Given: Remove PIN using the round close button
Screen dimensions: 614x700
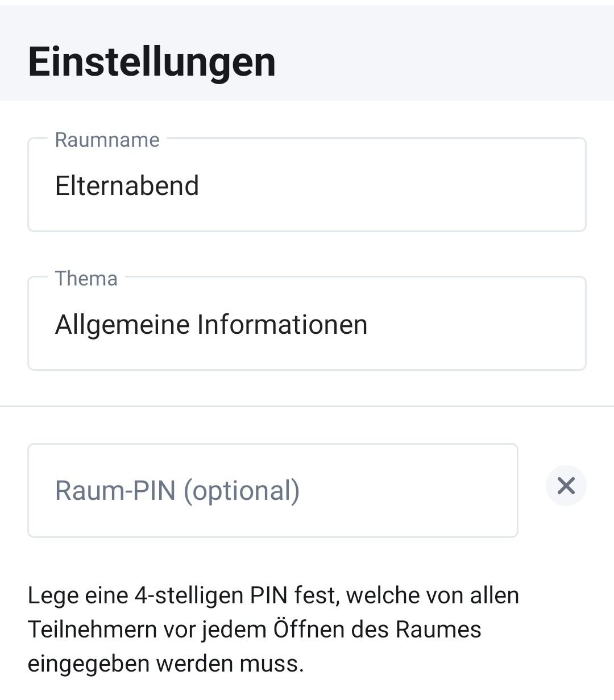Looking at the screenshot, I should (x=566, y=486).
